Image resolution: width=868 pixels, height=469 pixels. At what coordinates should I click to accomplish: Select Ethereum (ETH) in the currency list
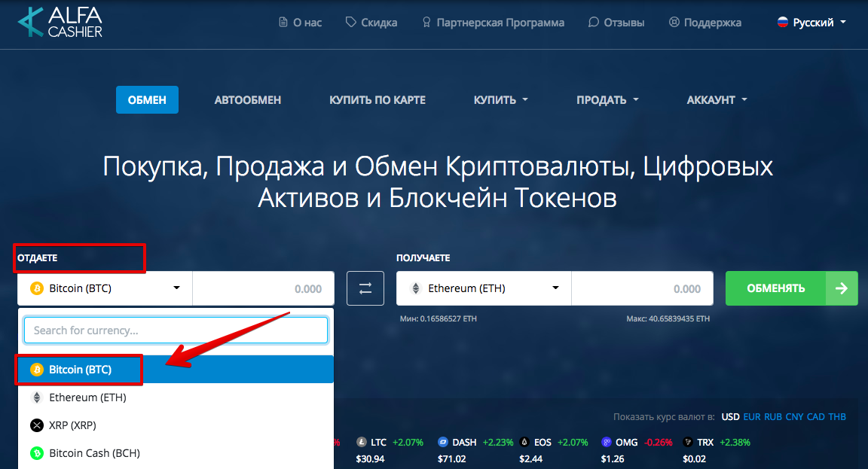(176, 397)
